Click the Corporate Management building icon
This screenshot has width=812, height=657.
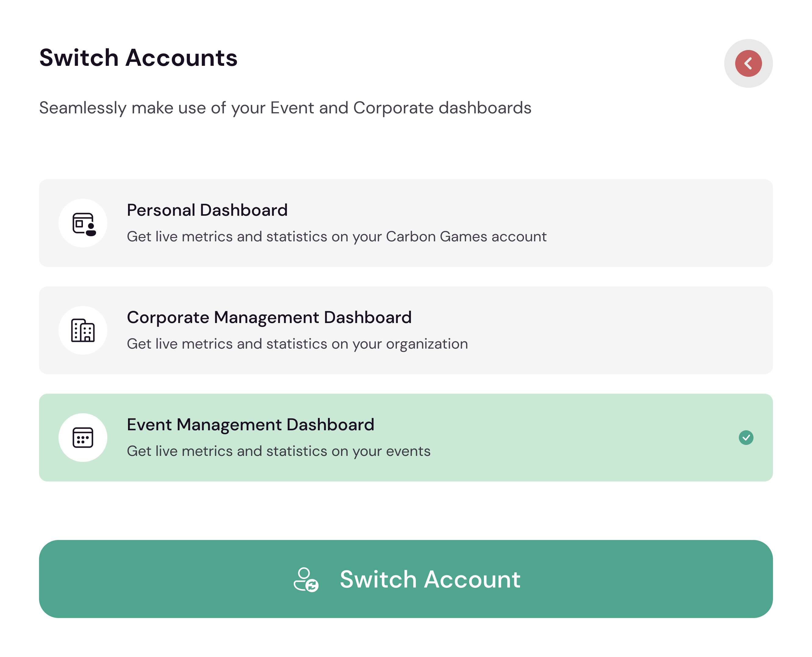point(83,330)
